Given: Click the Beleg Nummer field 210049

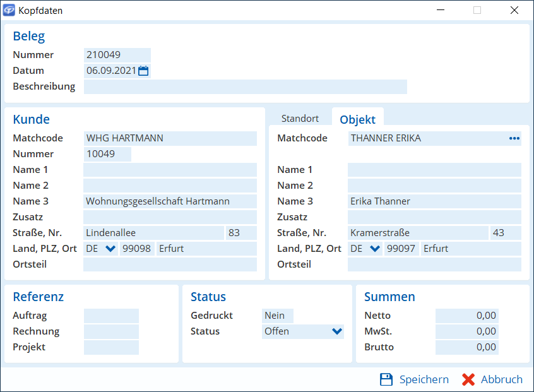Looking at the screenshot, I should click(x=117, y=55).
